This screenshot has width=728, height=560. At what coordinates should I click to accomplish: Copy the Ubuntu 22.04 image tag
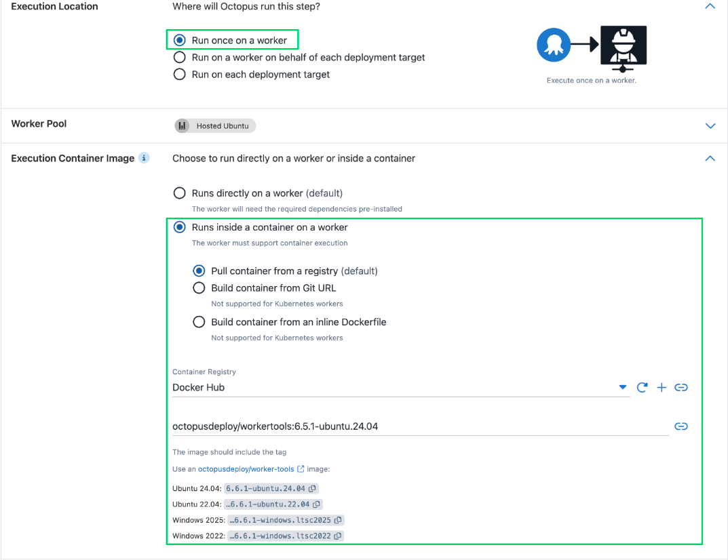(316, 504)
